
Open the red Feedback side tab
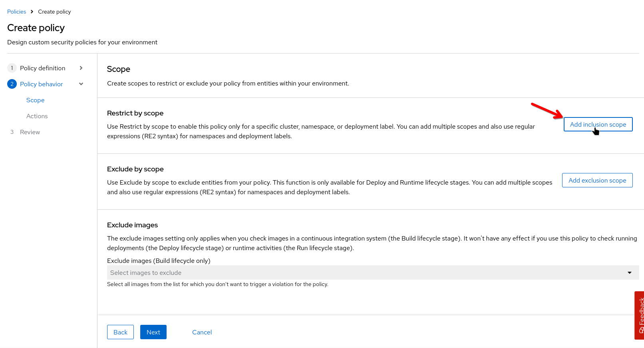coord(640,315)
